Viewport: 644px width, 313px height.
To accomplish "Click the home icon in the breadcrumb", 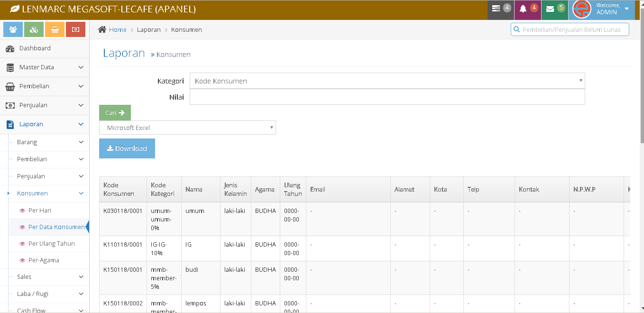I will click(102, 29).
